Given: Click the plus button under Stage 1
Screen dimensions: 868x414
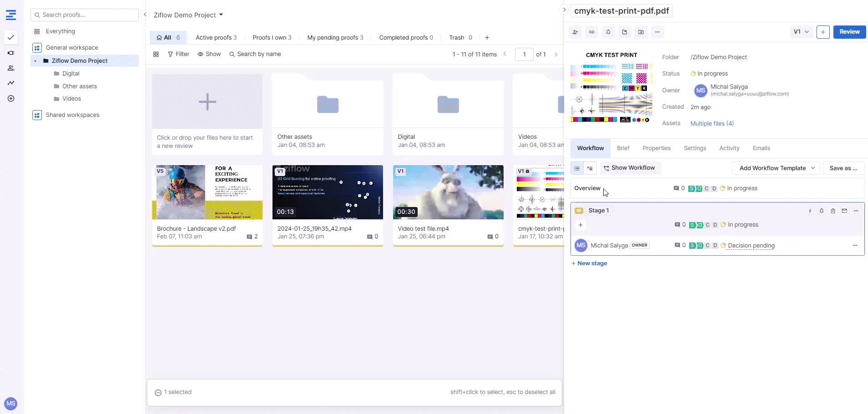Looking at the screenshot, I should click(580, 225).
